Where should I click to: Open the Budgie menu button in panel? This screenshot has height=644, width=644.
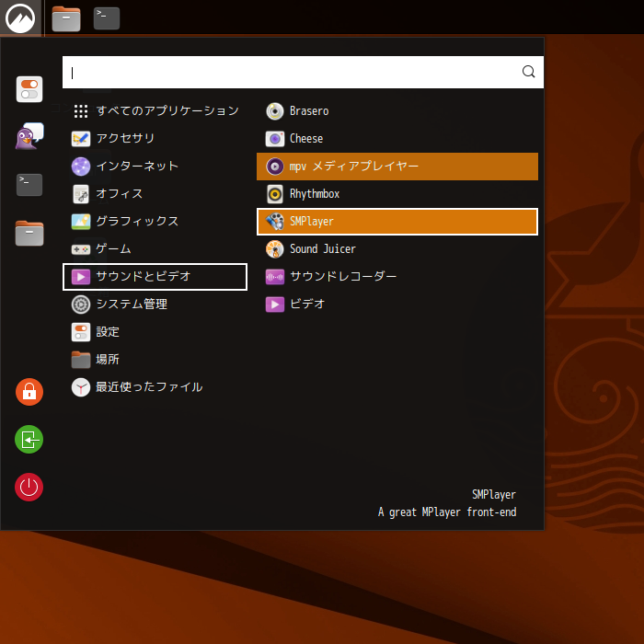tap(20, 17)
